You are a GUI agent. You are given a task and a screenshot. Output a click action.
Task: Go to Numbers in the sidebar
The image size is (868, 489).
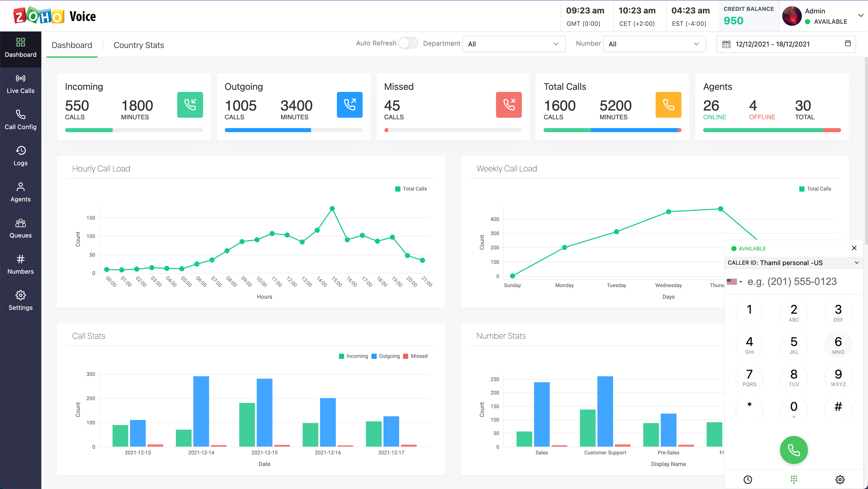click(x=21, y=264)
